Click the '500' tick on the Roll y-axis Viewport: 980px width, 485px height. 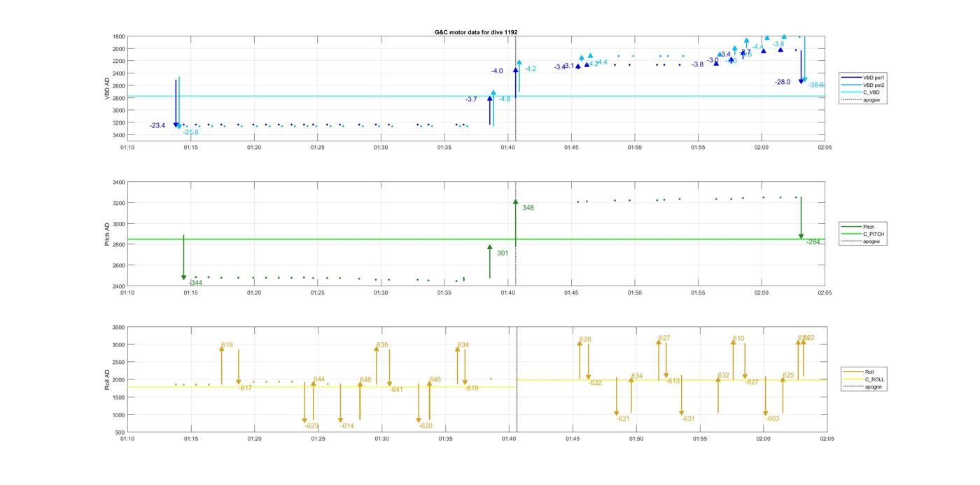[120, 433]
